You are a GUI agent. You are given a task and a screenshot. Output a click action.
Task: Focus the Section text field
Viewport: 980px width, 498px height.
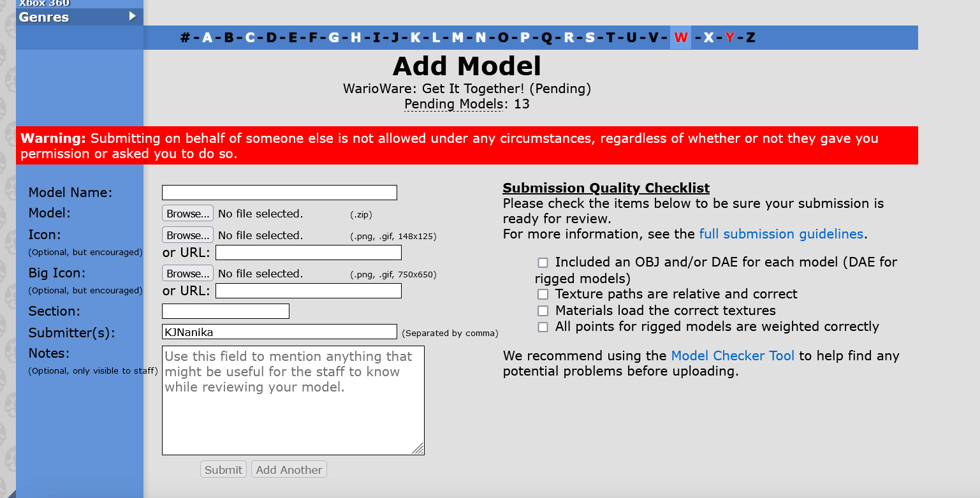coord(226,311)
